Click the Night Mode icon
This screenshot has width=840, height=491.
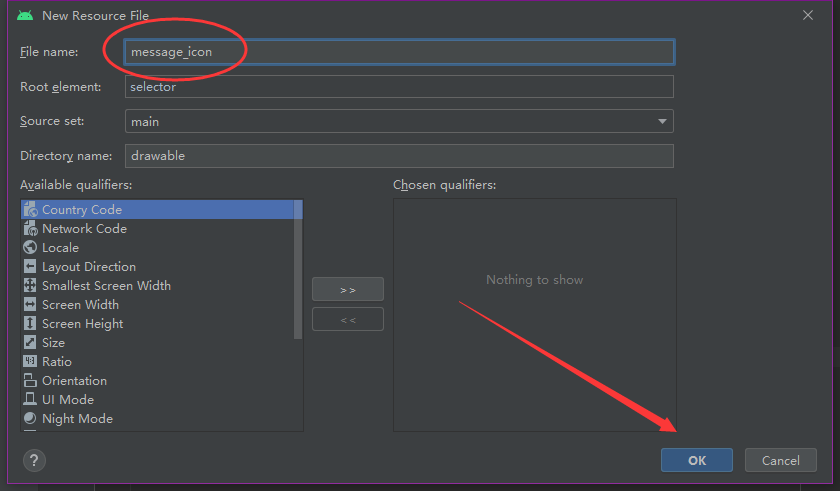(x=30, y=418)
